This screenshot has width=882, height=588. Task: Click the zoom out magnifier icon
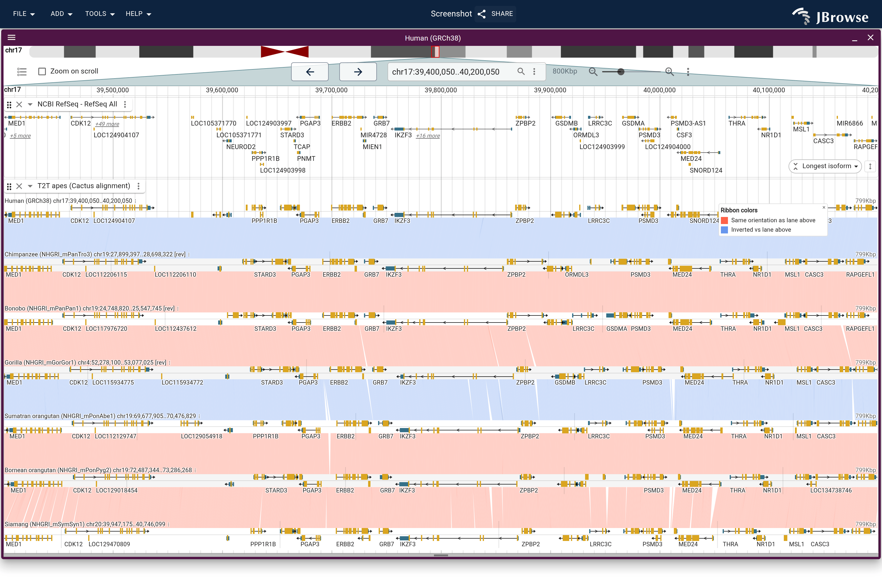(x=593, y=72)
